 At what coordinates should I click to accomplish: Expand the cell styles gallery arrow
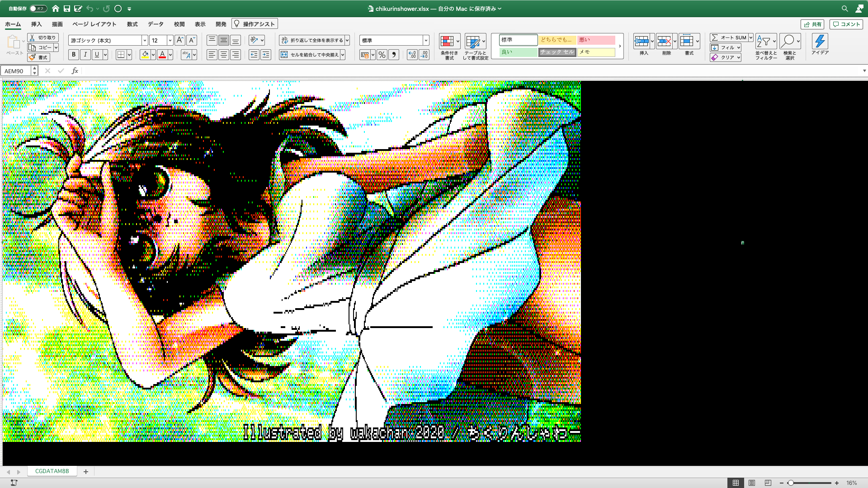620,46
